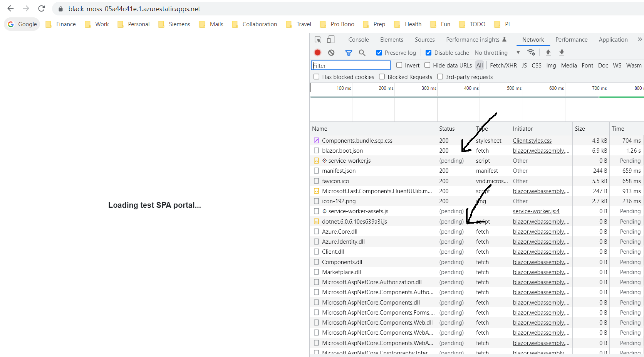Switch to the Application tab
Screen dimensions: 644x357
613,39
